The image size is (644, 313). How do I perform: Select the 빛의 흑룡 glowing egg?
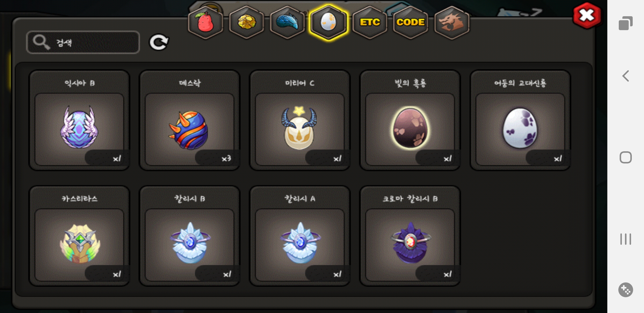point(410,121)
